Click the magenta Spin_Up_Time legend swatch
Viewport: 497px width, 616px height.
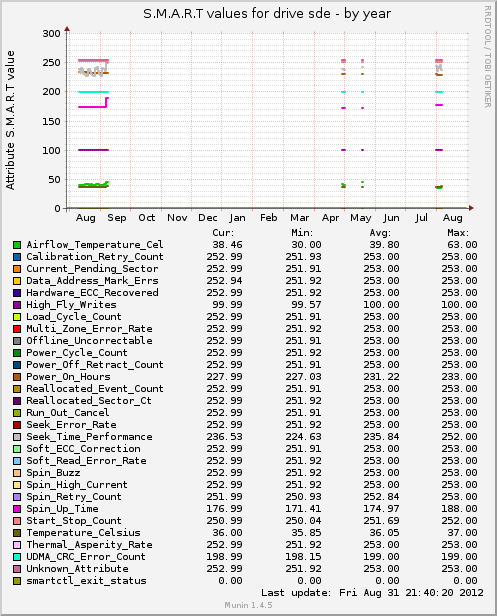pyautogui.click(x=17, y=509)
